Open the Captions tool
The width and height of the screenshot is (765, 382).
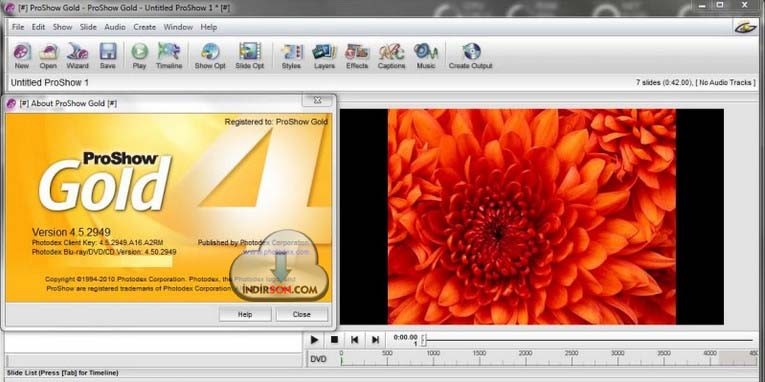click(x=391, y=56)
